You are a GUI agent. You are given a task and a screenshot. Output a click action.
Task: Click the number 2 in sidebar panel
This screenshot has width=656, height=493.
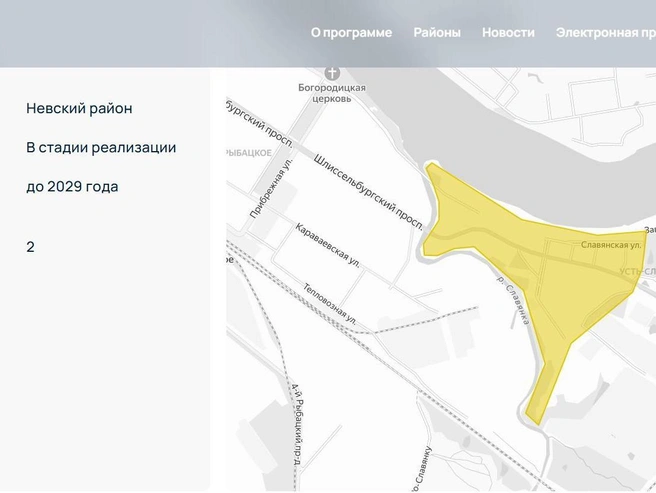coord(30,247)
